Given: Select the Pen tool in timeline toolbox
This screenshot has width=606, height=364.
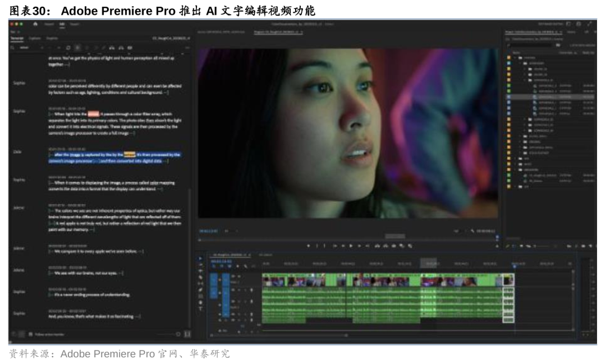Looking at the screenshot, I should coord(200,290).
